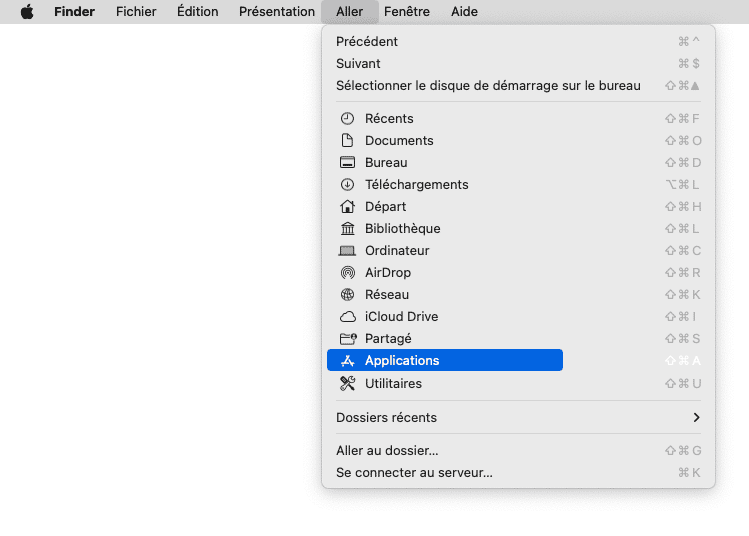Click the Départ house icon
This screenshot has width=749, height=536.
(x=348, y=207)
